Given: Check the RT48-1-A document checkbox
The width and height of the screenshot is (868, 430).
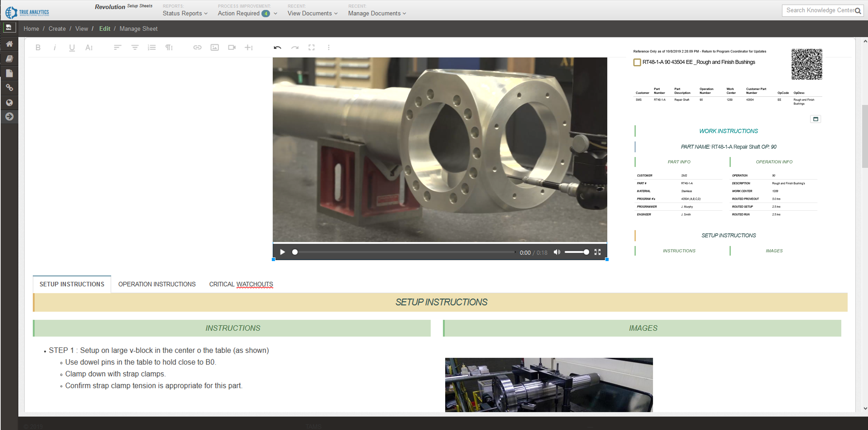Looking at the screenshot, I should (637, 62).
